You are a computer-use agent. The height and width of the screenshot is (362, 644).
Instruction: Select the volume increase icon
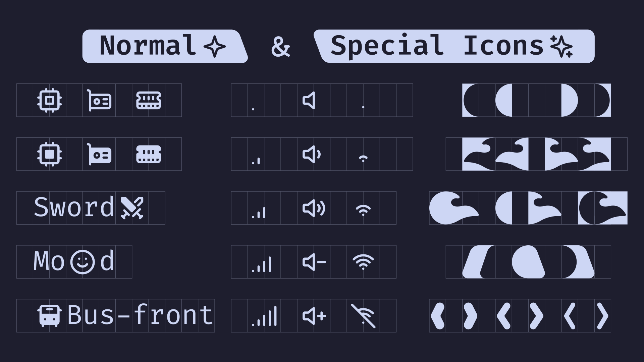pos(313,315)
